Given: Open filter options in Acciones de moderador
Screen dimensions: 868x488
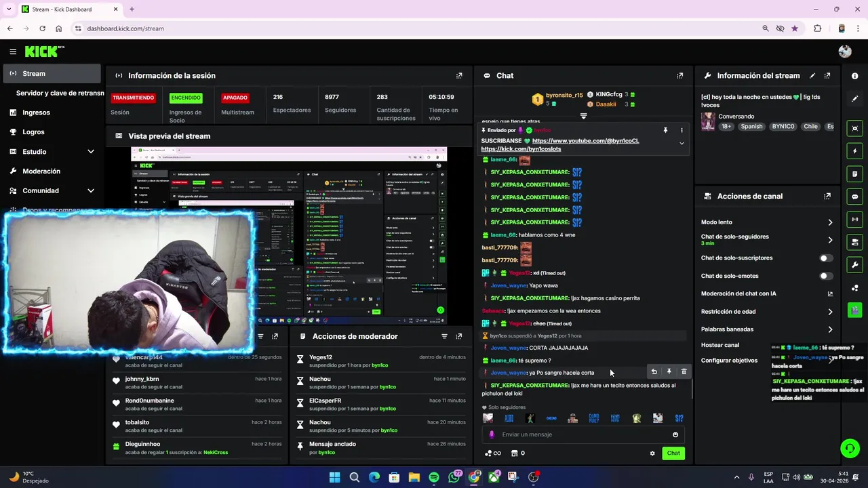Looking at the screenshot, I should point(444,336).
